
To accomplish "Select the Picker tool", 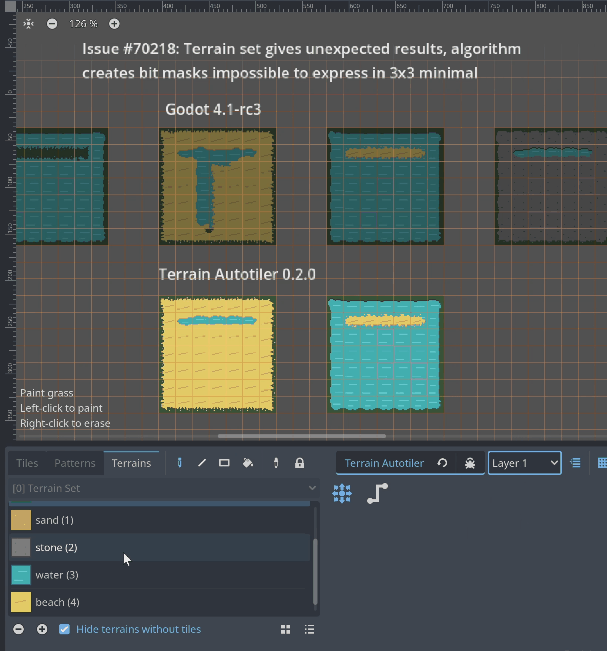I will click(276, 463).
